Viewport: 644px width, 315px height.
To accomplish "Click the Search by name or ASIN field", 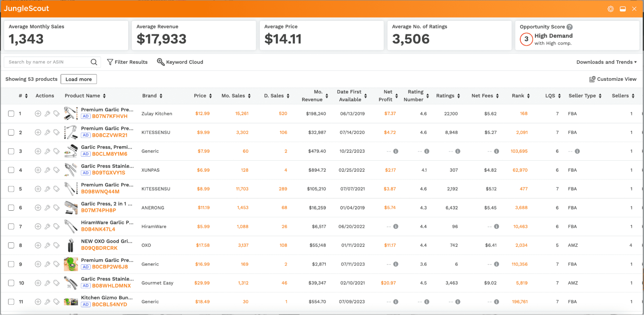I will tap(47, 62).
